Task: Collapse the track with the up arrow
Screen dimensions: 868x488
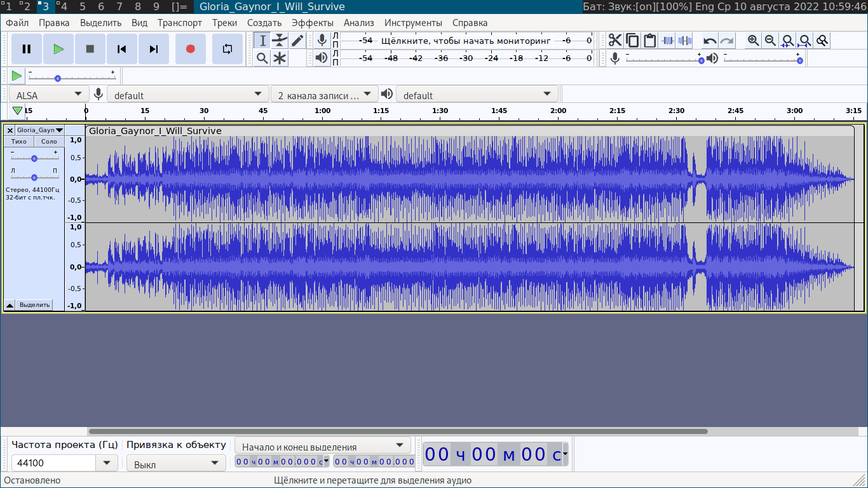Action: (10, 304)
